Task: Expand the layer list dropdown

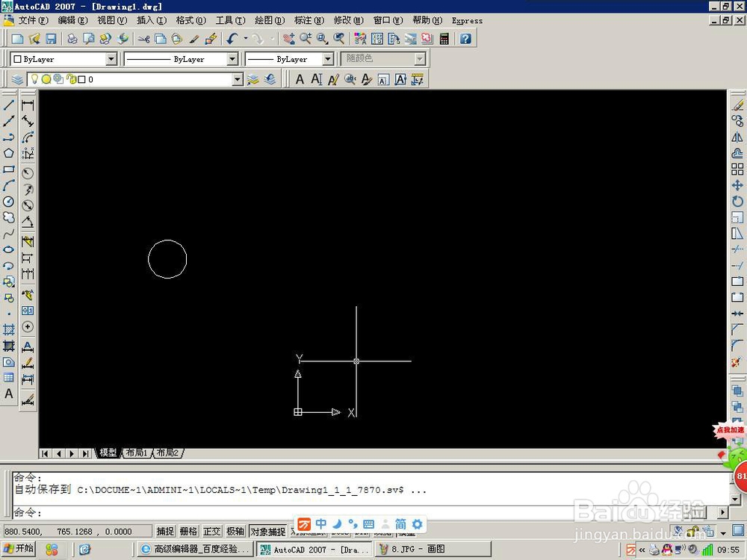Action: (238, 79)
